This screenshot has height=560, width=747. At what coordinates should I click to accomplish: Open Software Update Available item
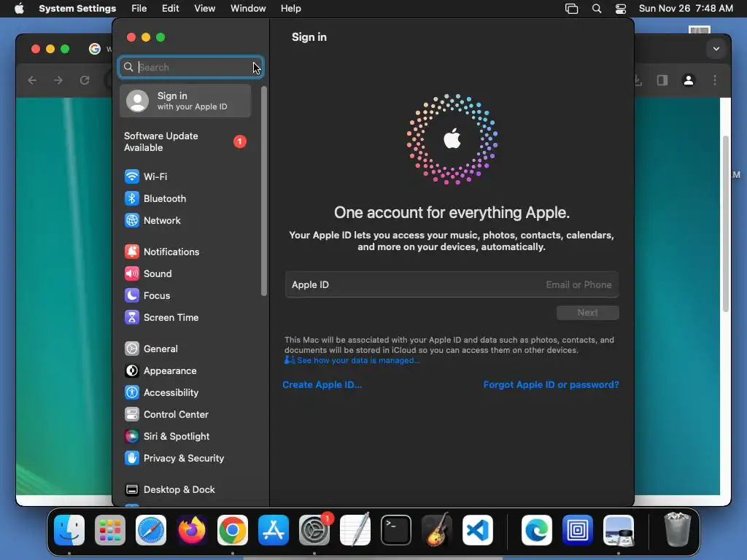click(x=185, y=142)
